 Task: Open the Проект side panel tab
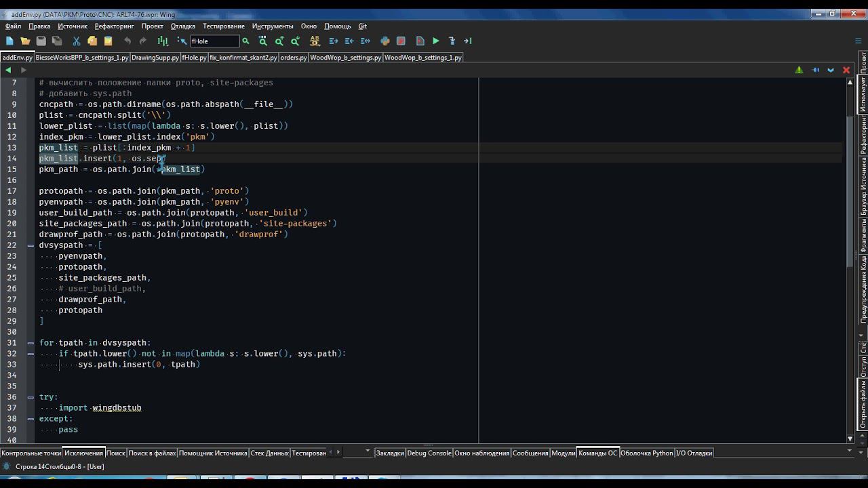click(x=863, y=62)
